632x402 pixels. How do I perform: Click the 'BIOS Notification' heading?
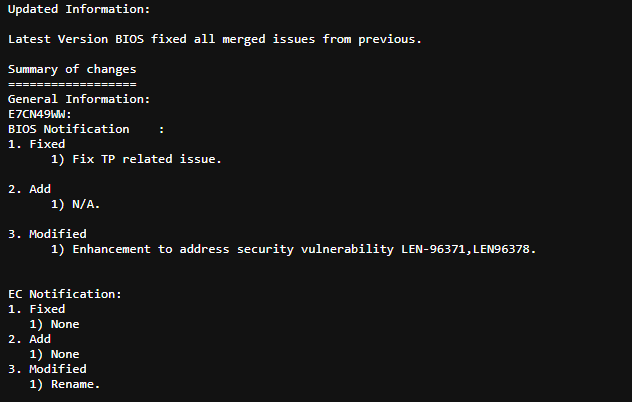[69, 129]
